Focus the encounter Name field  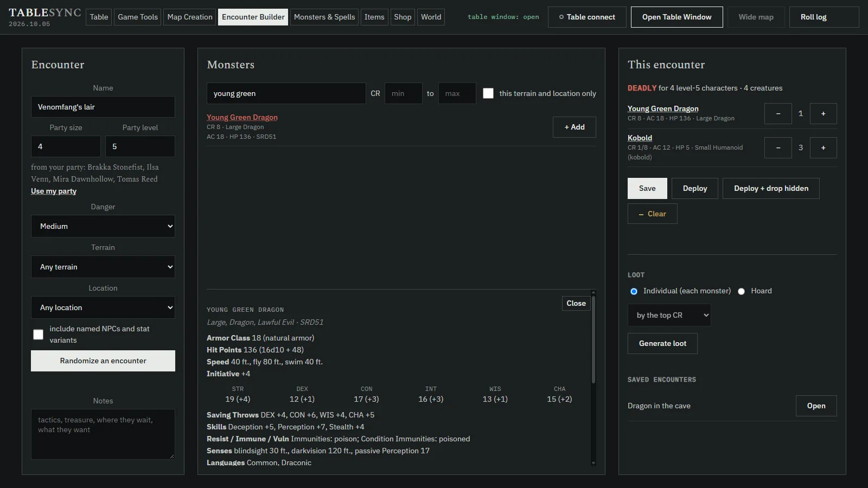point(103,107)
